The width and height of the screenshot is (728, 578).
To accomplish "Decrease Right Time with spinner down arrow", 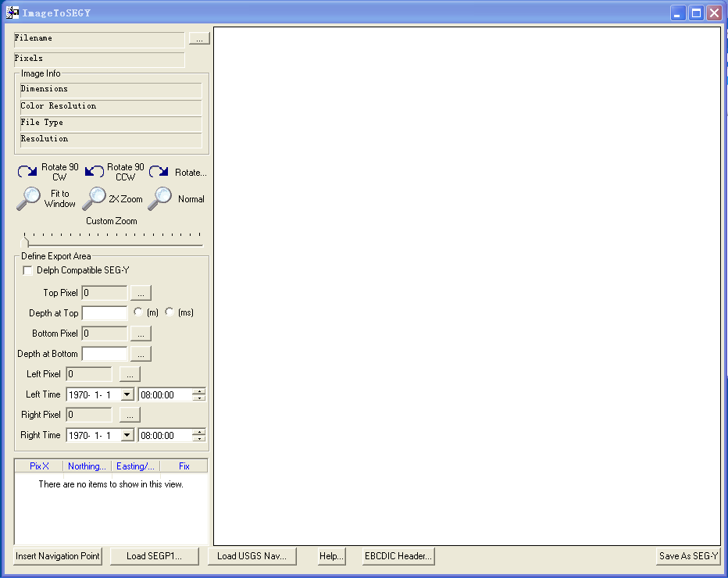I will [199, 439].
